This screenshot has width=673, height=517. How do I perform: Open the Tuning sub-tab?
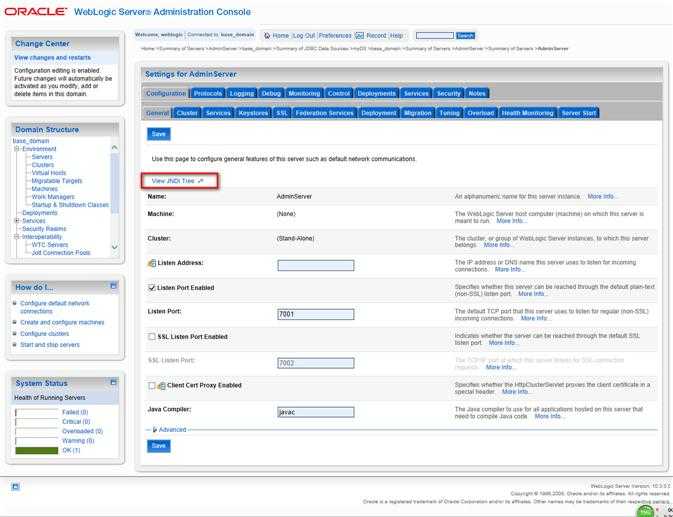[449, 113]
